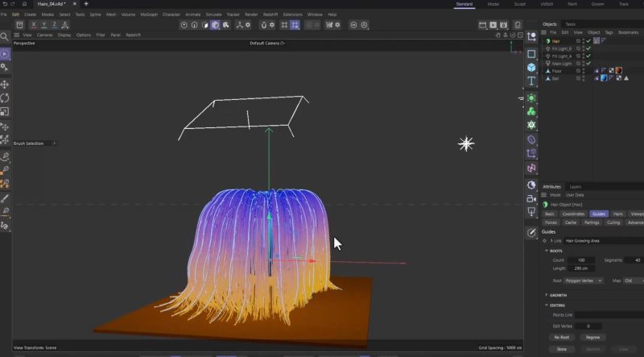This screenshot has height=357, width=644.
Task: Open the Brush Selection tool dropdown
Action: pos(54,143)
